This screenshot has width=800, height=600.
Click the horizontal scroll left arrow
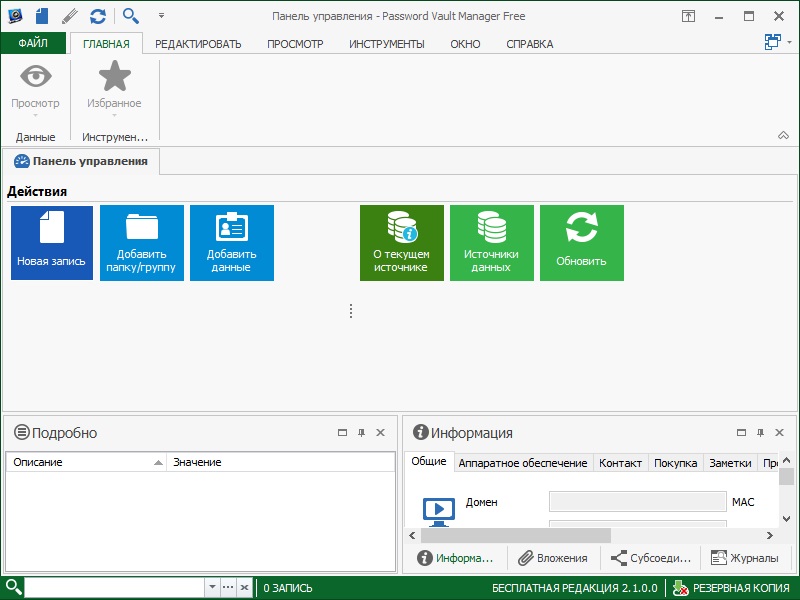[412, 535]
